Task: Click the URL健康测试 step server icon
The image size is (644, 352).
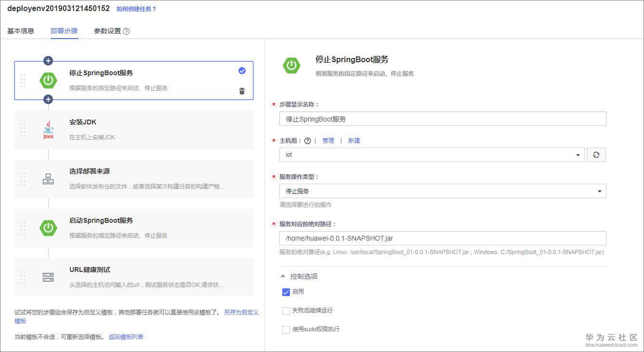Action: point(48,277)
